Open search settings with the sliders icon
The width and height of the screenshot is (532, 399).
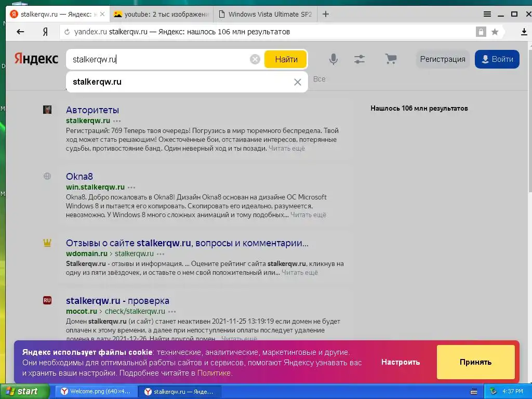point(360,59)
